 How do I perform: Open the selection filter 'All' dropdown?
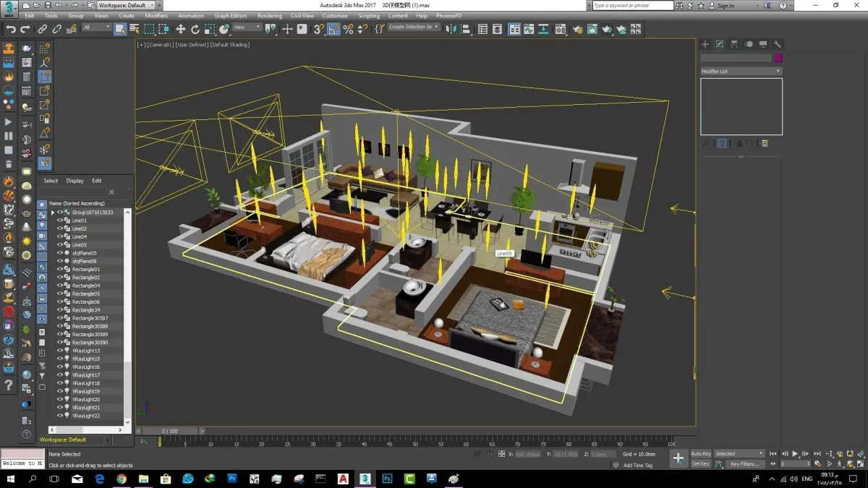[96, 27]
